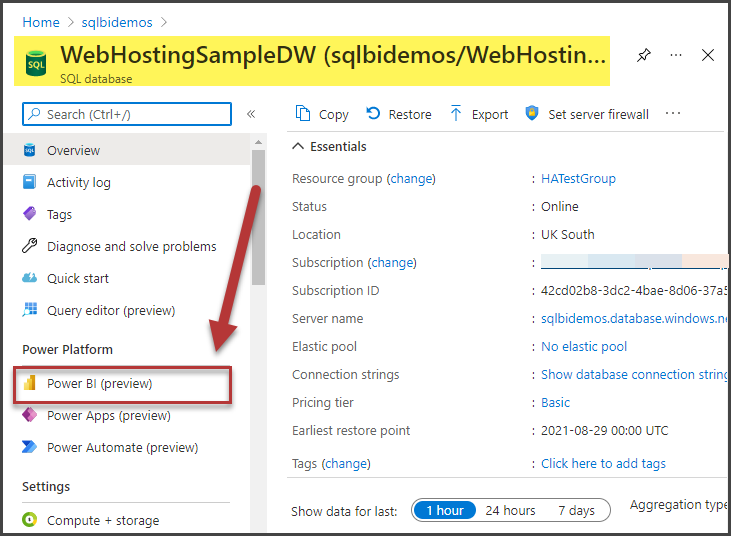Click the Settings section heading
The height and width of the screenshot is (536, 731).
click(46, 487)
